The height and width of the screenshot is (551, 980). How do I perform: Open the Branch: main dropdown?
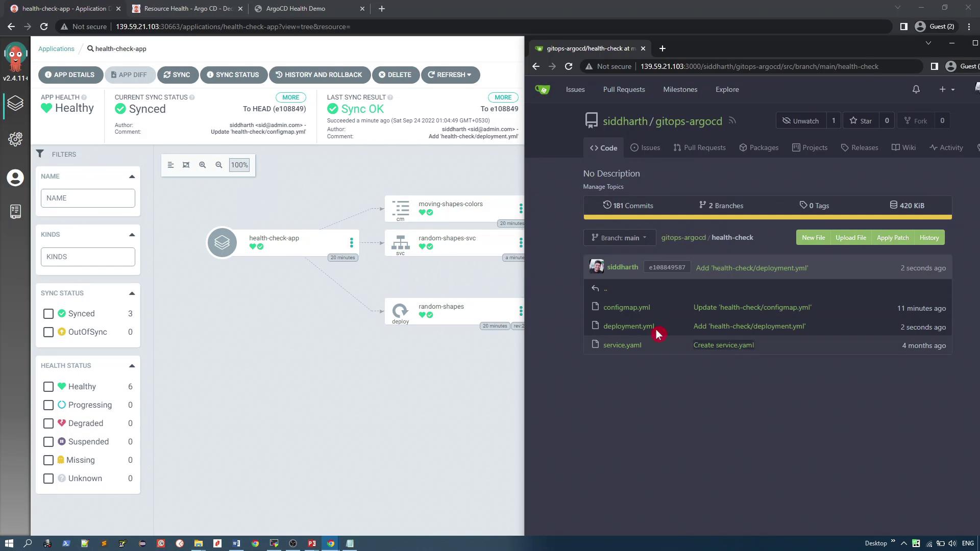tap(619, 238)
